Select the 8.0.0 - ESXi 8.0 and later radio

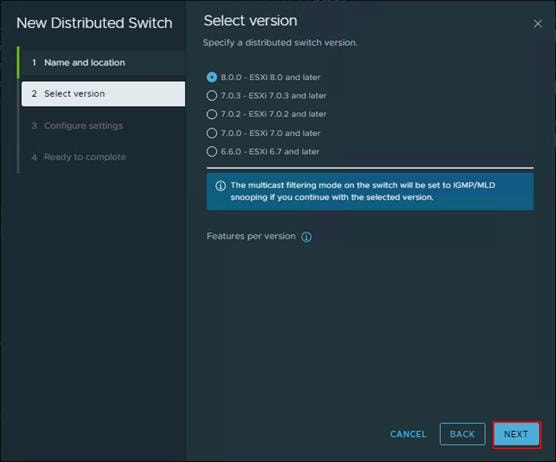point(212,77)
